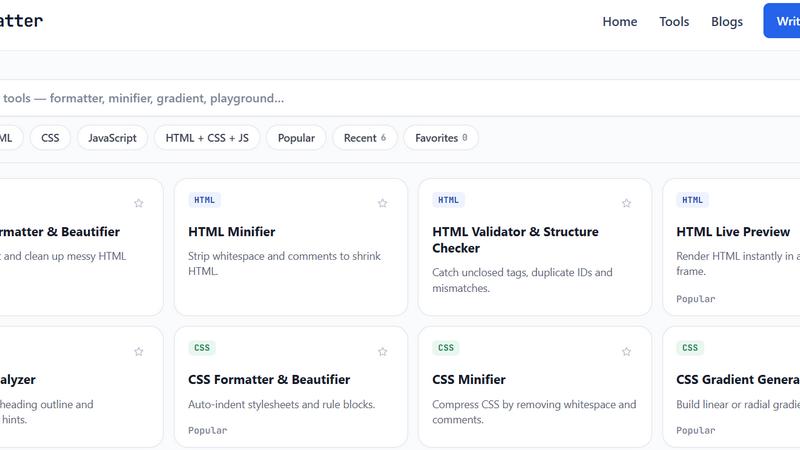Click HTML tag on HTML Minifier card

[204, 200]
